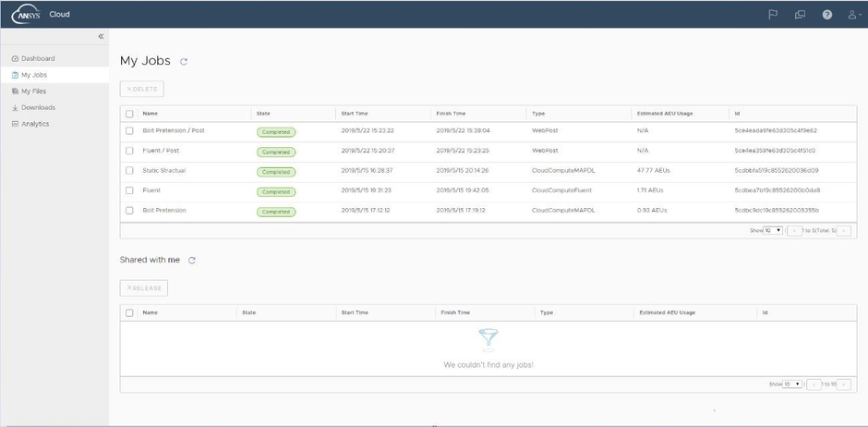
Task: Open the Dashboard page
Action: pos(38,58)
